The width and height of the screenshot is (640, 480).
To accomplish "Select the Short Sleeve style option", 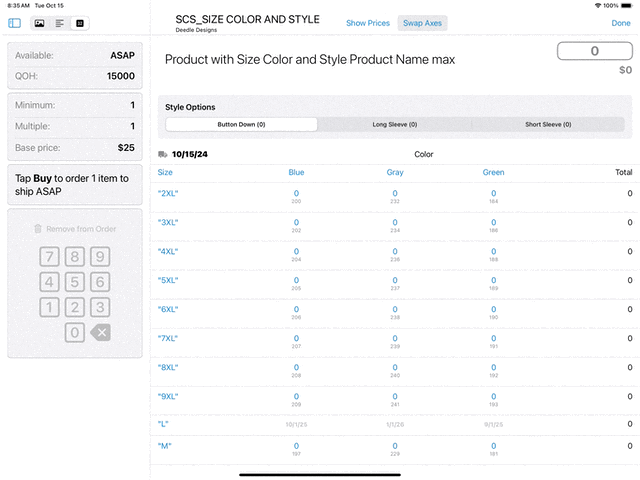I will click(548, 124).
